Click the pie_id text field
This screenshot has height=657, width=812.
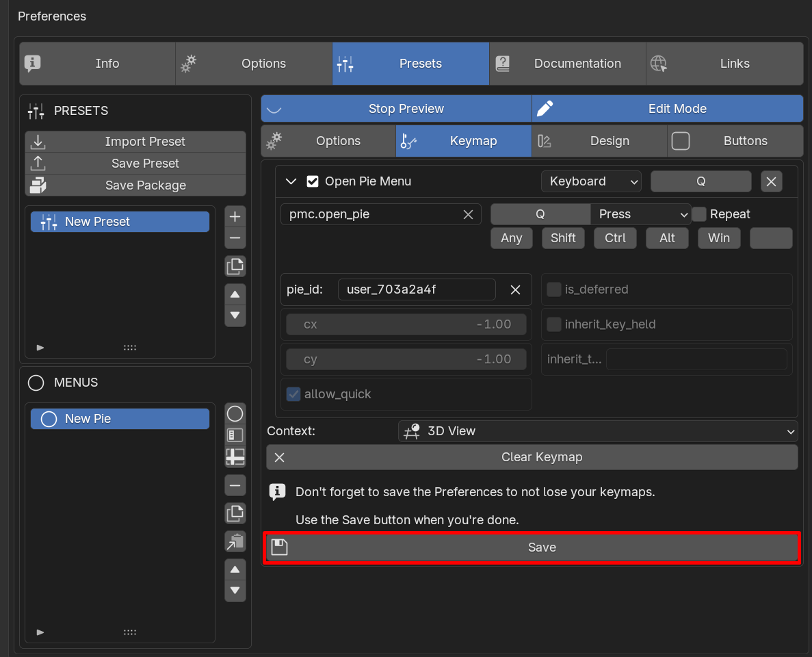pyautogui.click(x=417, y=289)
